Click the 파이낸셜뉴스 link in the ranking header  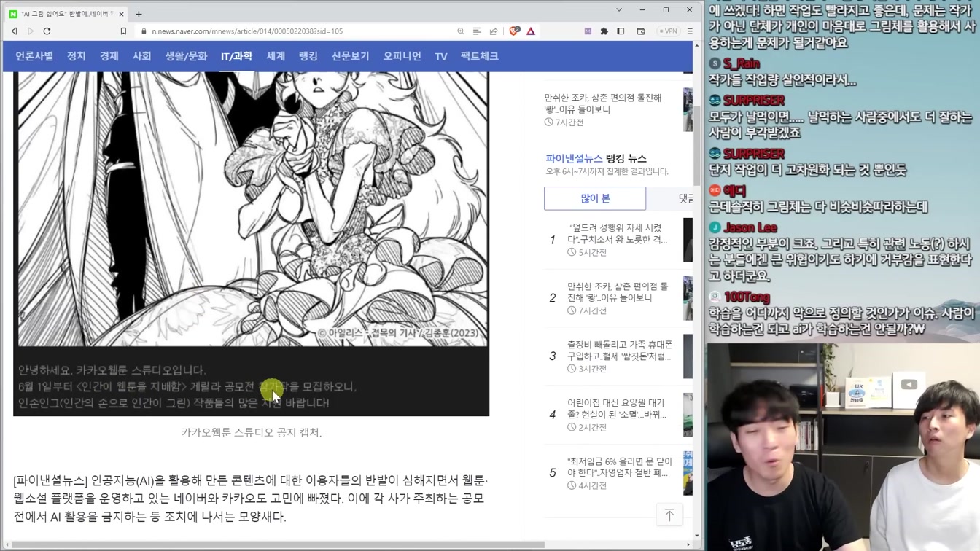click(x=574, y=158)
